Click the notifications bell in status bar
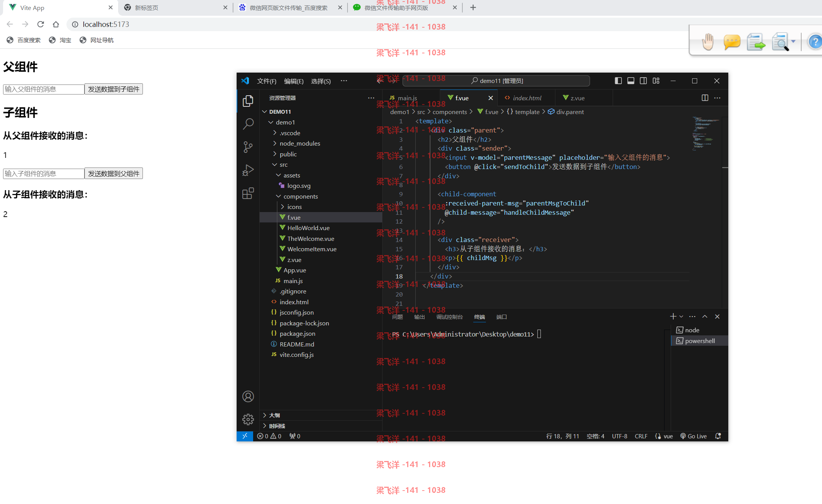 tap(718, 436)
